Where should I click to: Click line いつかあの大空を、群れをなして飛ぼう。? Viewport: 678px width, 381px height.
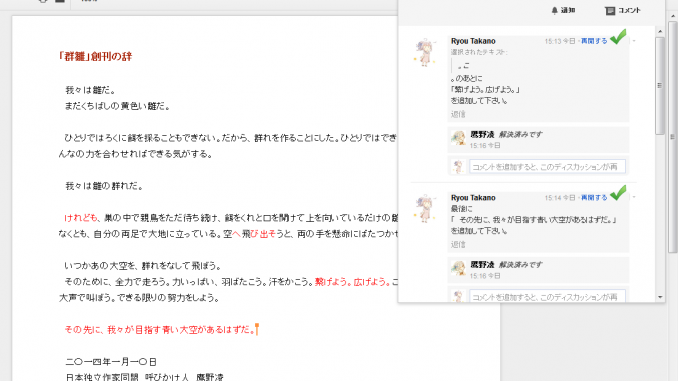pos(143,266)
